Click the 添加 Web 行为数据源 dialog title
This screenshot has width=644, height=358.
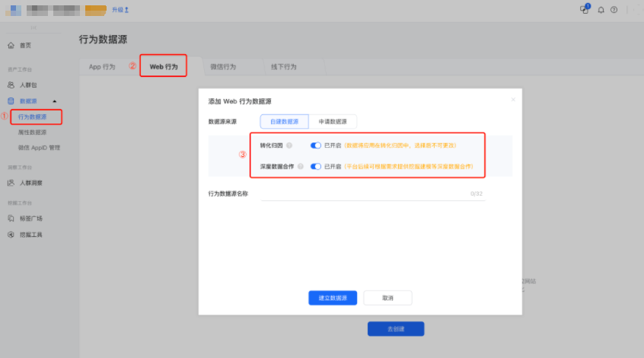point(240,101)
